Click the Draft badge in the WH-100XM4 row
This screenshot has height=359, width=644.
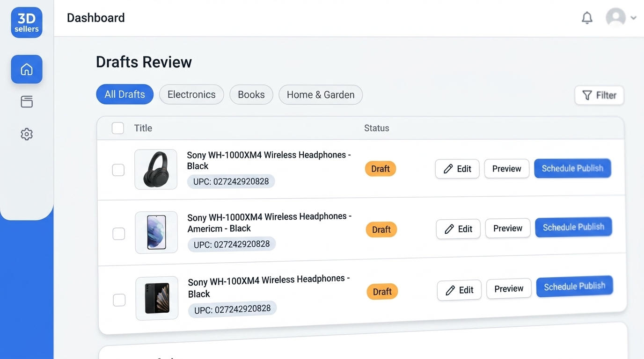(x=382, y=292)
